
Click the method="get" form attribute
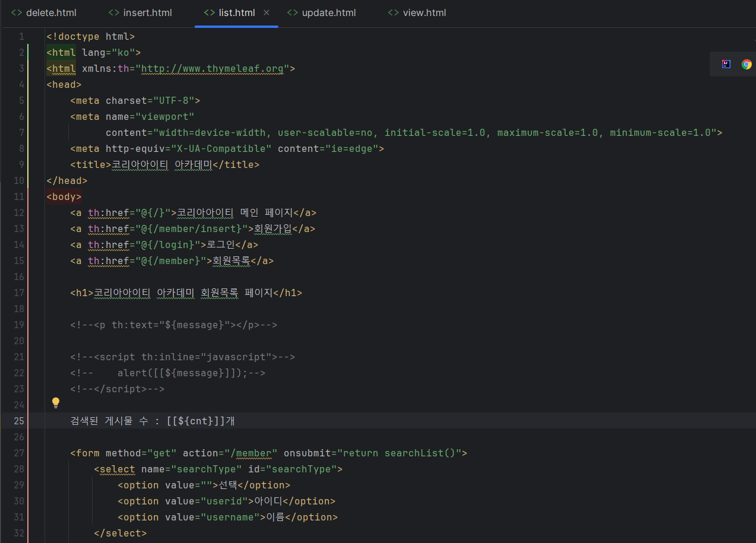(x=141, y=453)
